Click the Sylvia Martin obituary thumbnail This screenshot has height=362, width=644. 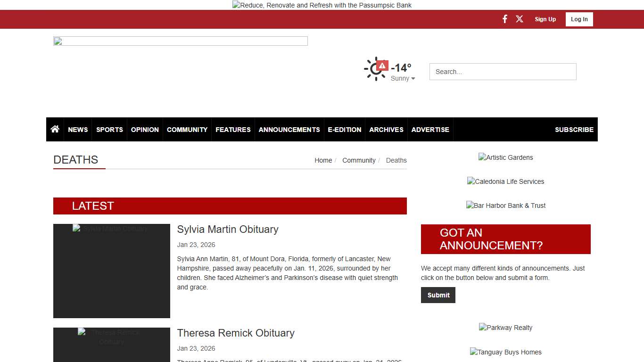coord(112,271)
